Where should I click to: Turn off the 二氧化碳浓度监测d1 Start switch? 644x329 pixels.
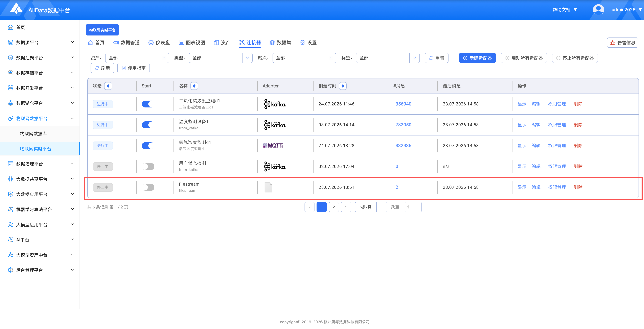(x=147, y=104)
